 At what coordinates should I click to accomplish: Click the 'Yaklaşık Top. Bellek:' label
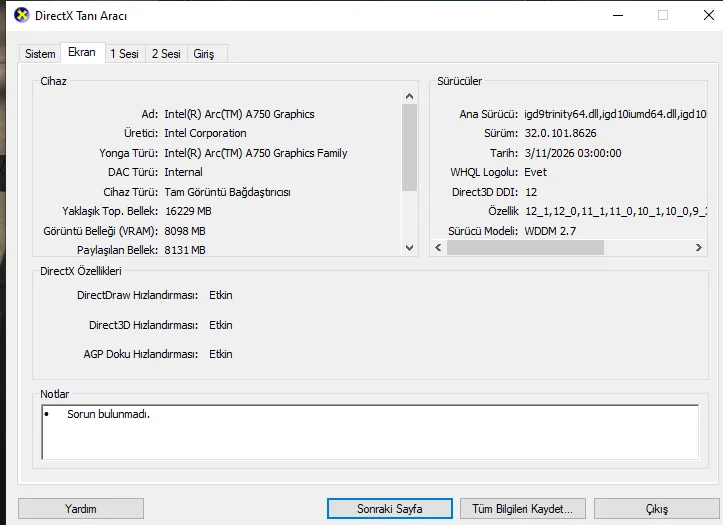[x=110, y=211]
